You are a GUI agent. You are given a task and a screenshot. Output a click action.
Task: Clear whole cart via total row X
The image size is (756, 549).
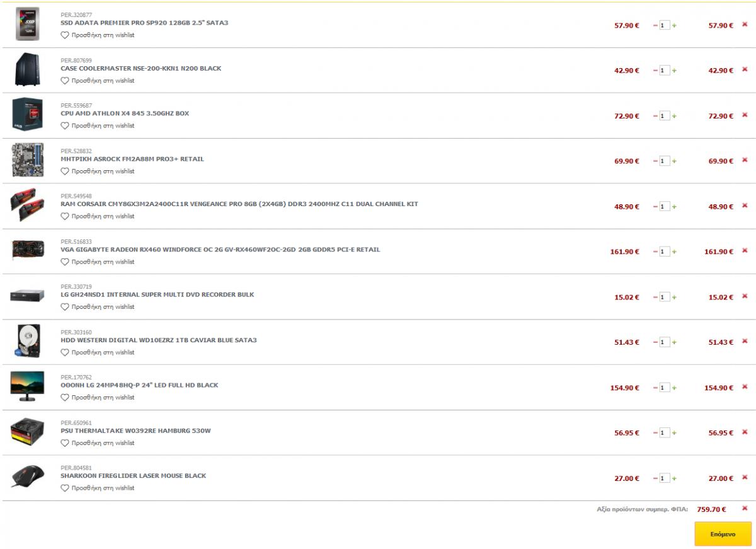[745, 509]
